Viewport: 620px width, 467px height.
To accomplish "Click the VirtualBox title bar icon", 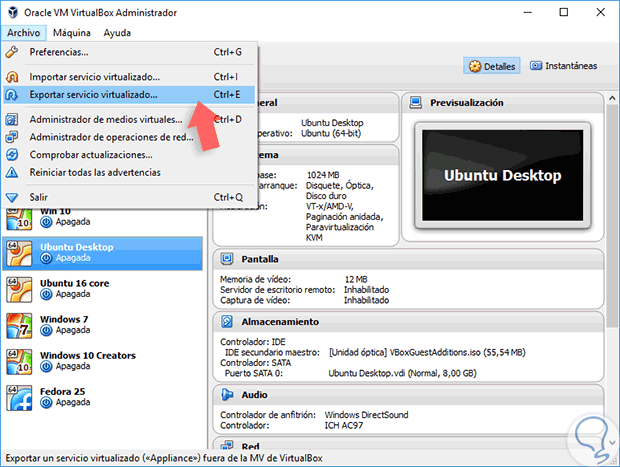I will (13, 12).
